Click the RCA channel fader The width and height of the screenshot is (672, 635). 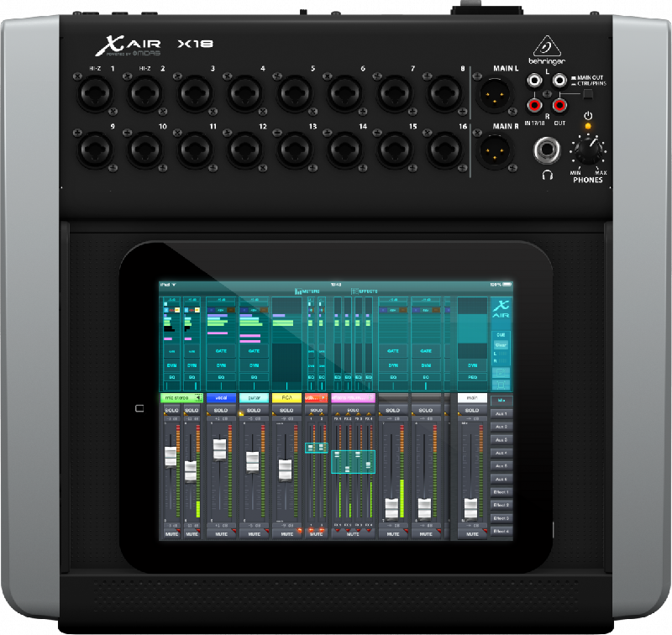[x=285, y=470]
